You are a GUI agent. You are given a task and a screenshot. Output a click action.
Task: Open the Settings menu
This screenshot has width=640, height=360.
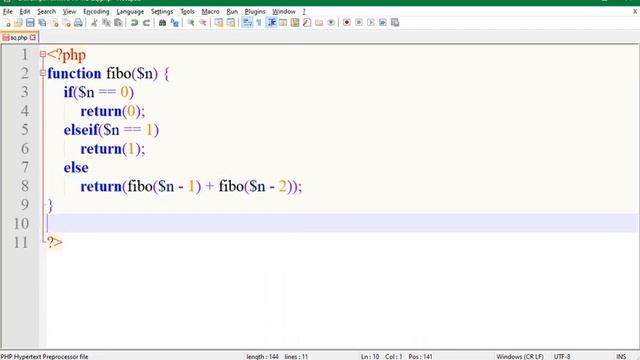pyautogui.click(x=162, y=11)
